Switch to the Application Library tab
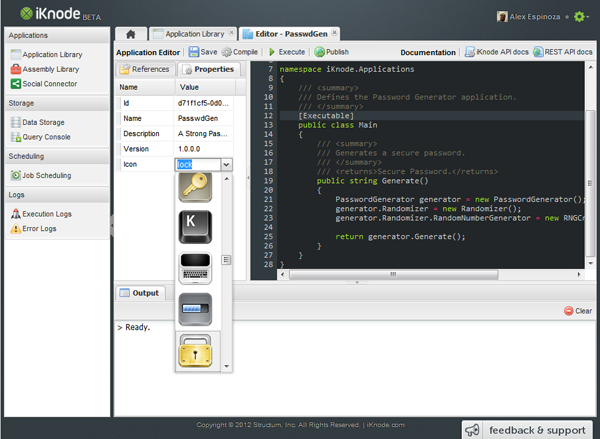600x439 pixels. pos(191,34)
